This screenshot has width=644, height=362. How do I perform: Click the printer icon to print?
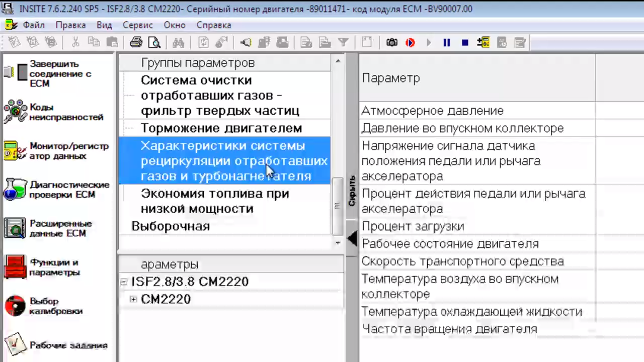[136, 43]
